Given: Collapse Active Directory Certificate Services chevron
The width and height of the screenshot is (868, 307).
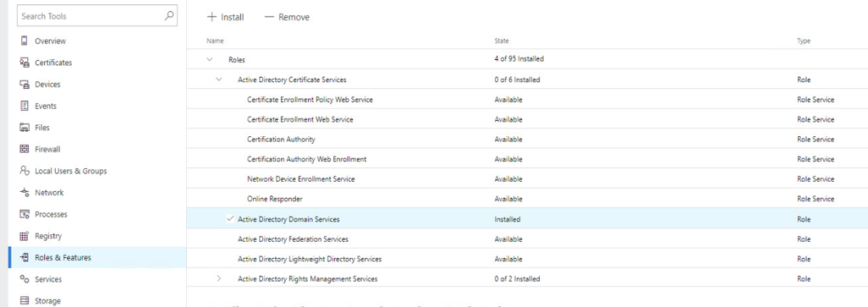Looking at the screenshot, I should tap(218, 79).
